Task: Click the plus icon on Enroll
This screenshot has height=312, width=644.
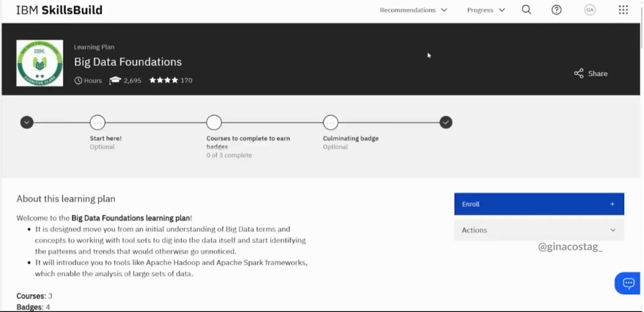Action: pyautogui.click(x=612, y=204)
